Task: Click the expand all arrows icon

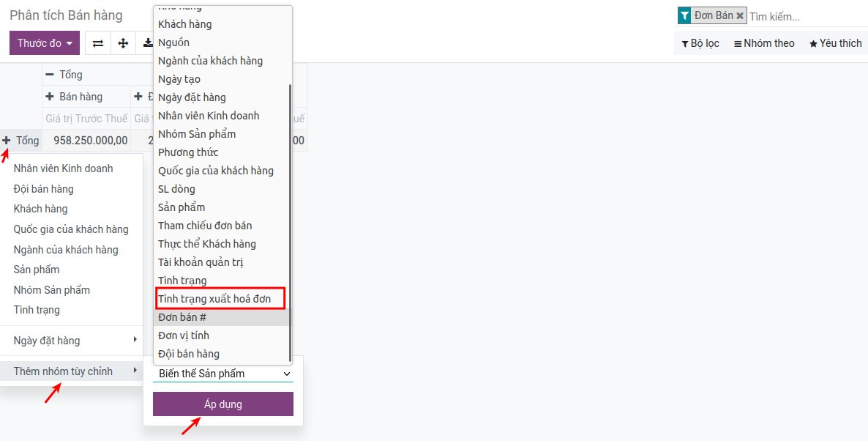Action: click(123, 43)
